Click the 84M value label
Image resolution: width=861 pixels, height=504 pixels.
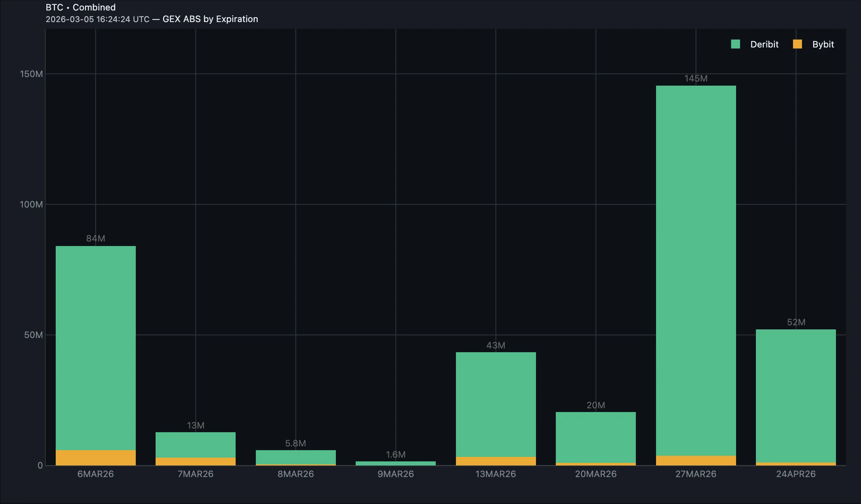pos(95,239)
